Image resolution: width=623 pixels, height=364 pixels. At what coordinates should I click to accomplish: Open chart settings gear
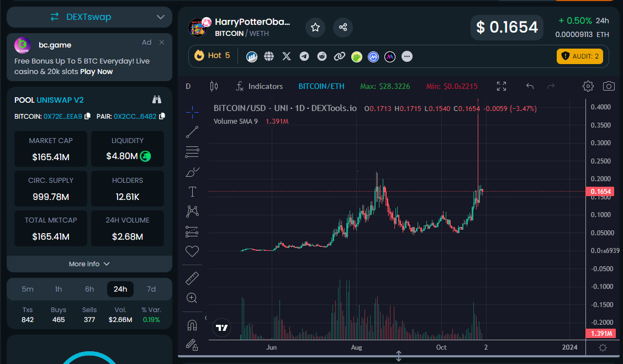[588, 86]
